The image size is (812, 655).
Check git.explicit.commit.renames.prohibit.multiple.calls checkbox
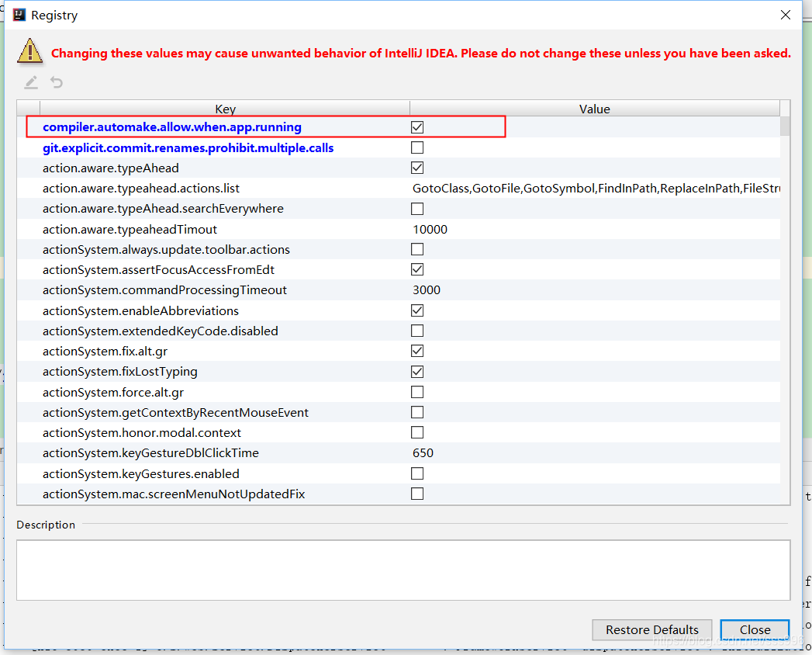pos(417,147)
